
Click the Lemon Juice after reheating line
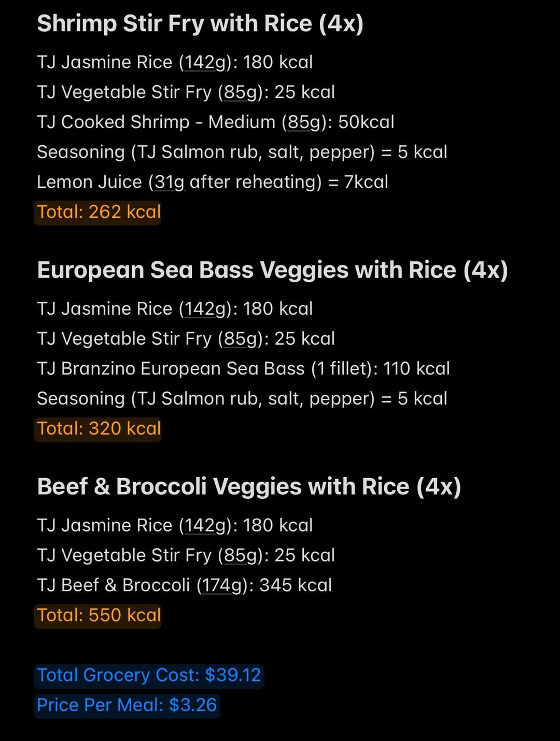pyautogui.click(x=213, y=183)
